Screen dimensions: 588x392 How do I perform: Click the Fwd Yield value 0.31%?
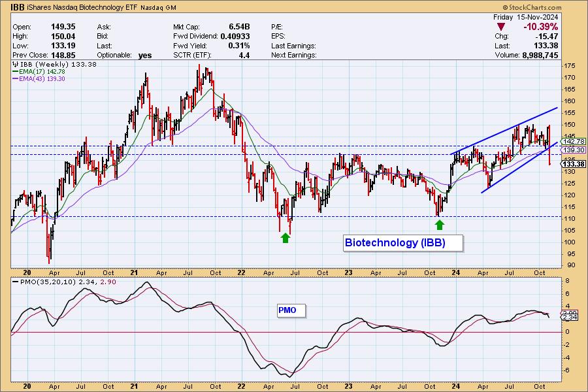pyautogui.click(x=239, y=45)
